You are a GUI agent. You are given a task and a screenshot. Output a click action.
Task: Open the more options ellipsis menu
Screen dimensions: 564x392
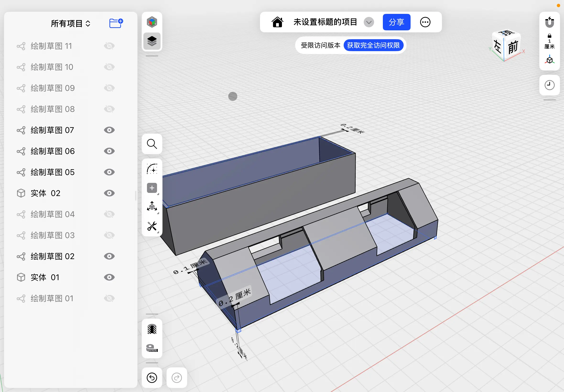(425, 22)
